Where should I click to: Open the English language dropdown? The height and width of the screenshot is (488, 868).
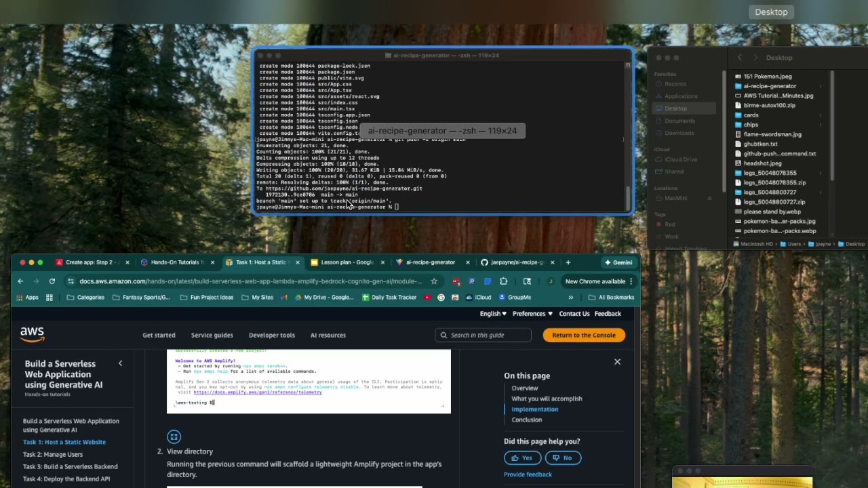coord(493,314)
